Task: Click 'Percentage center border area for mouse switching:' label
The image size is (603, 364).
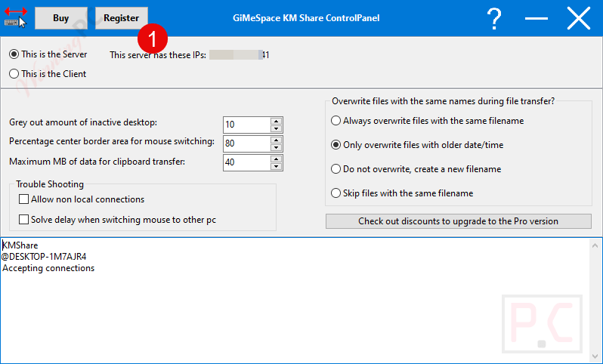Action: (112, 141)
